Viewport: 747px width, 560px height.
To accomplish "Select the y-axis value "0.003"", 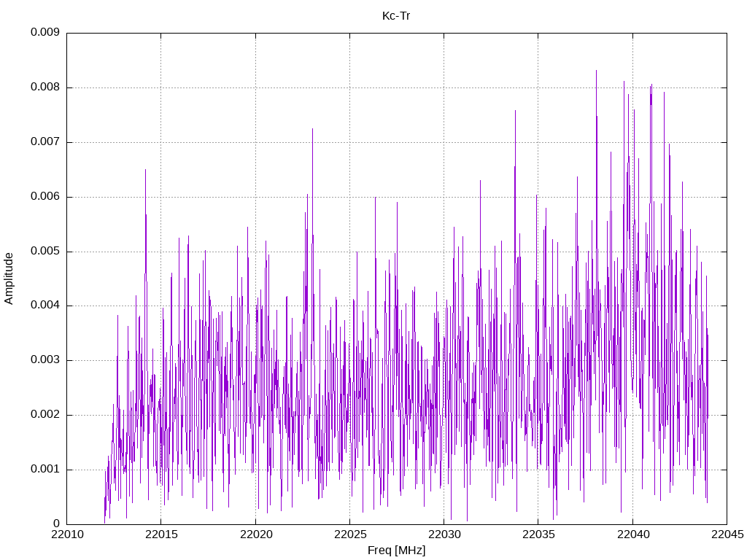I will tap(45, 360).
